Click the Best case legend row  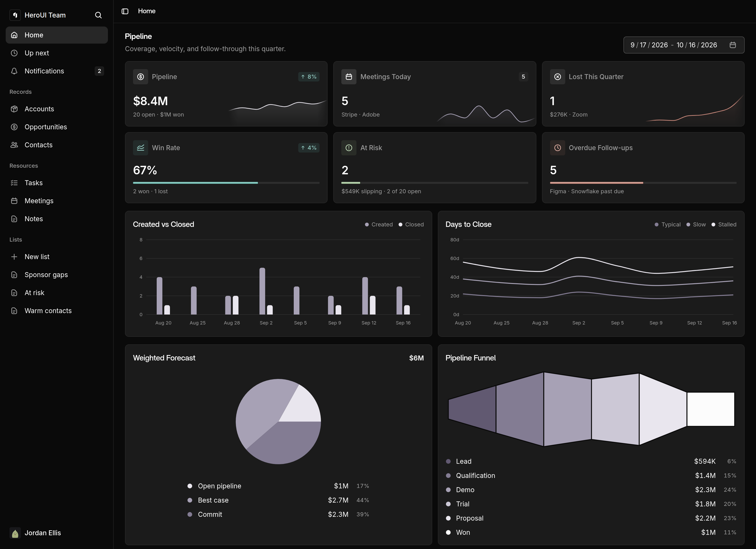[x=278, y=500]
